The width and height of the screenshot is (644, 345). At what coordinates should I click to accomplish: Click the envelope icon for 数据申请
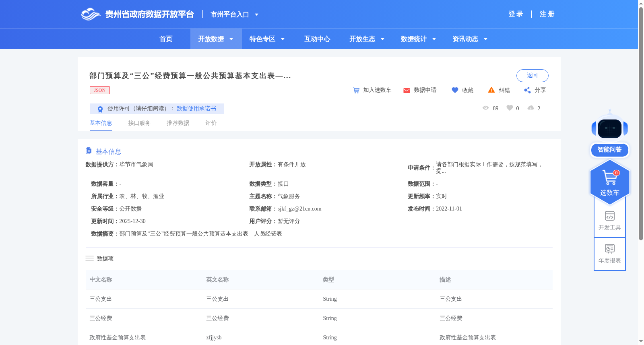pos(407,91)
